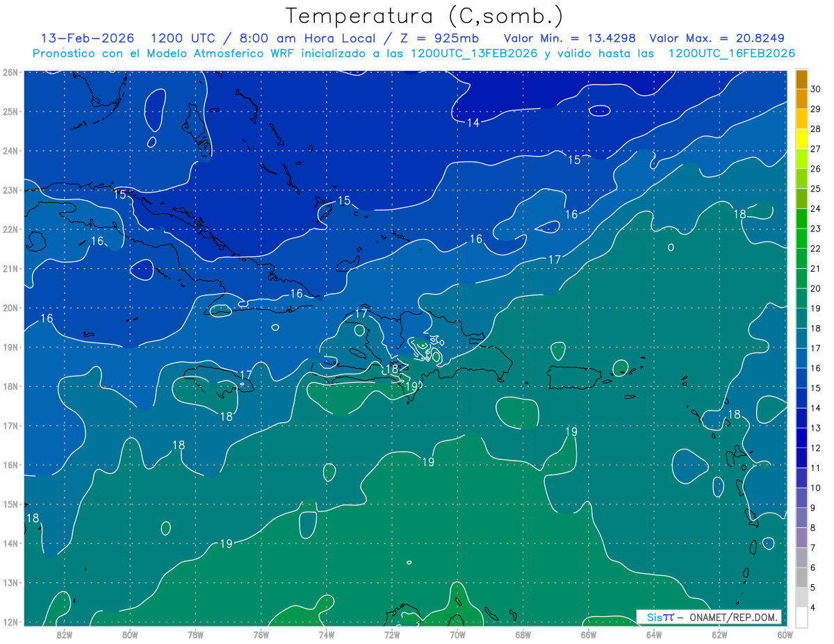Click the dark blue band between 11 and 12

click(x=801, y=458)
